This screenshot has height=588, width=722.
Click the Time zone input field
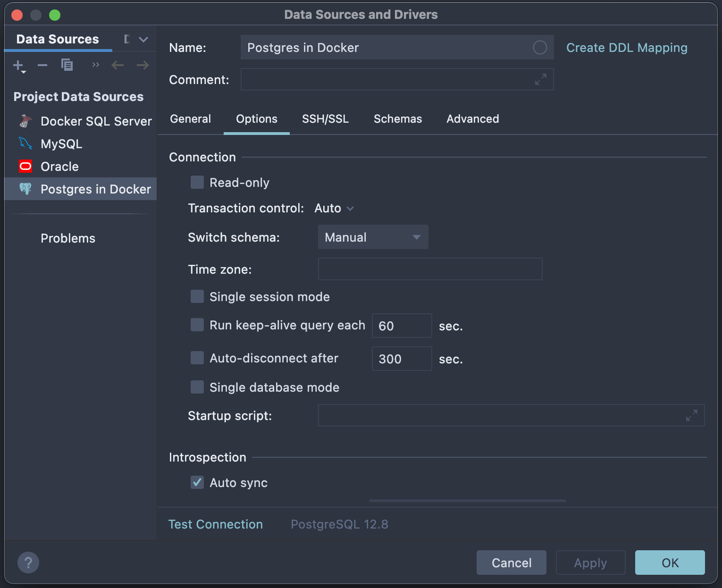tap(430, 269)
